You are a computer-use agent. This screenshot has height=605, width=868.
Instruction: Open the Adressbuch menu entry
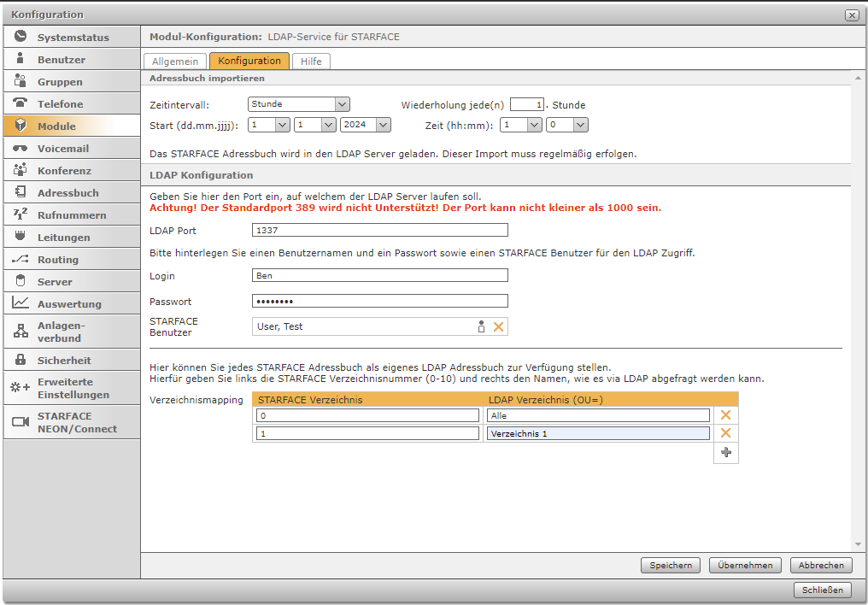click(72, 192)
